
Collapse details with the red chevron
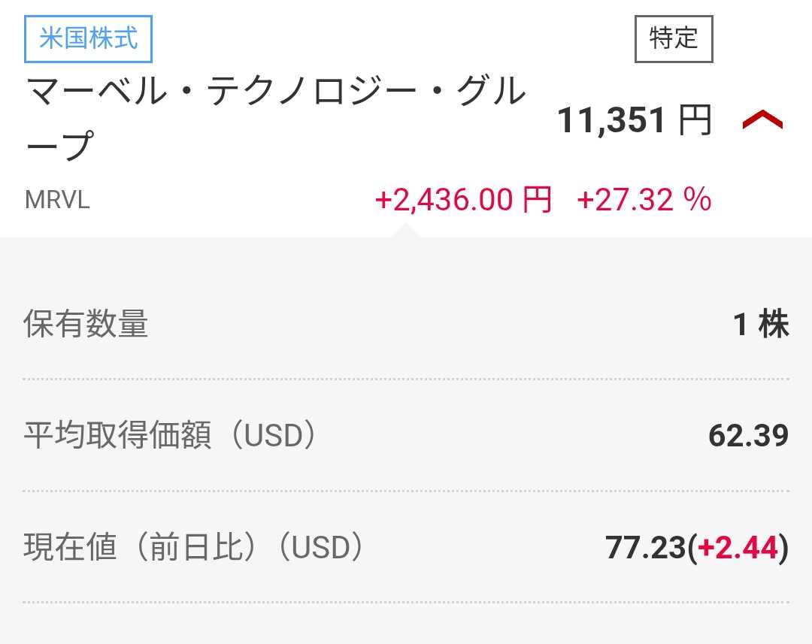click(762, 120)
